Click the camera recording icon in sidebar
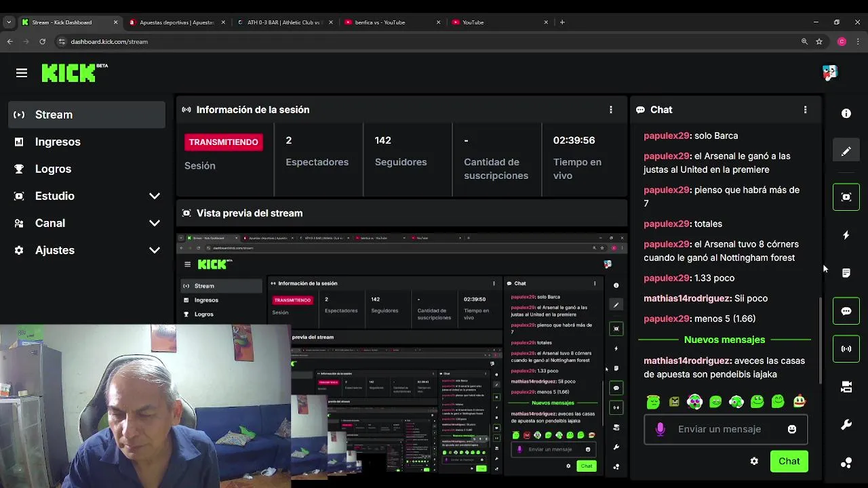Screen dimensions: 868x488 pyautogui.click(x=846, y=387)
